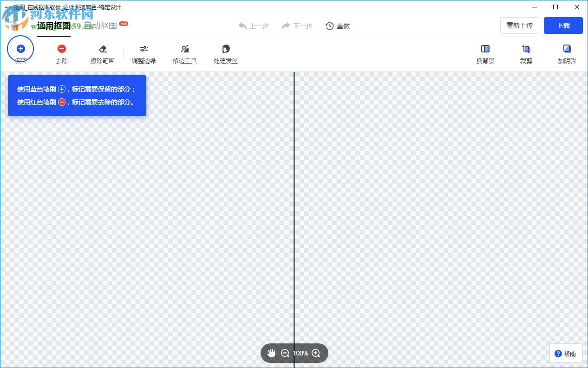
Task: Click the 重新上传 re-upload button
Action: [519, 26]
